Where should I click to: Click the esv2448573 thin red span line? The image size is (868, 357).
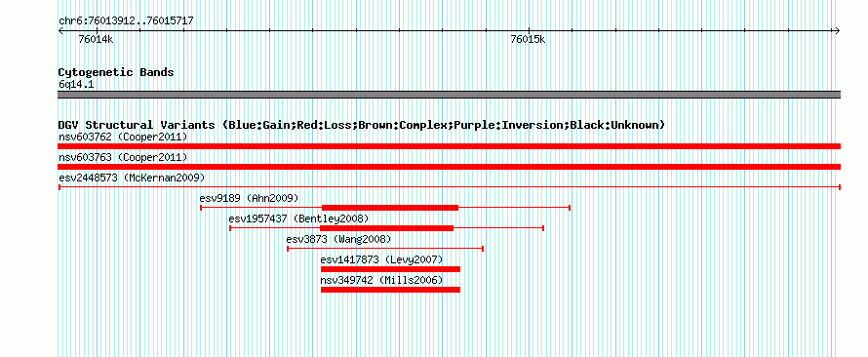449,187
